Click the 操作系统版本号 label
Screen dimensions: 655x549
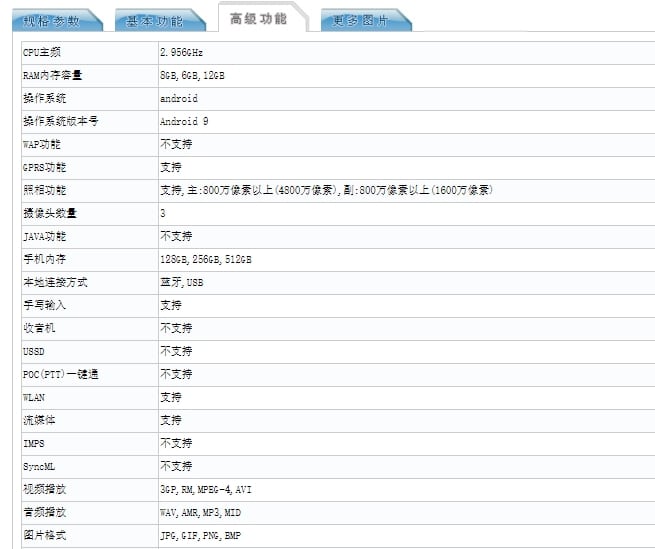tap(61, 121)
